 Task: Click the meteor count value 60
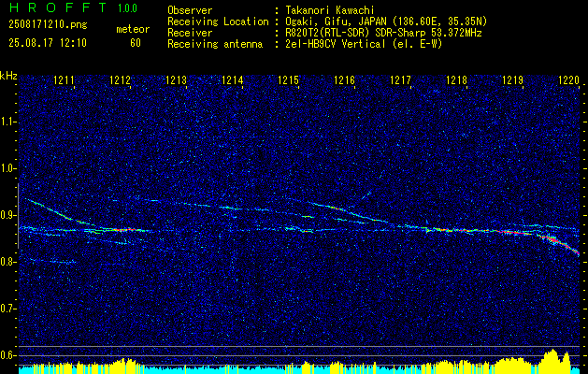(x=135, y=43)
